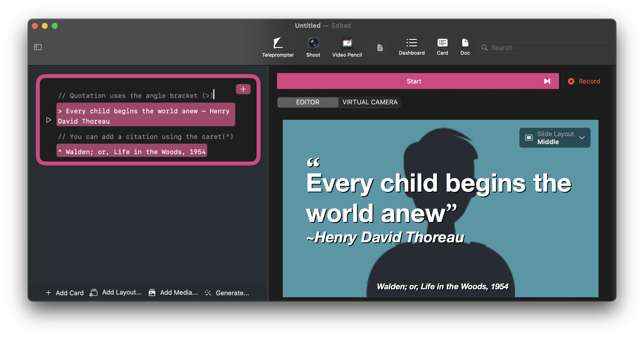Toggle the sidebar panel icon

(38, 47)
